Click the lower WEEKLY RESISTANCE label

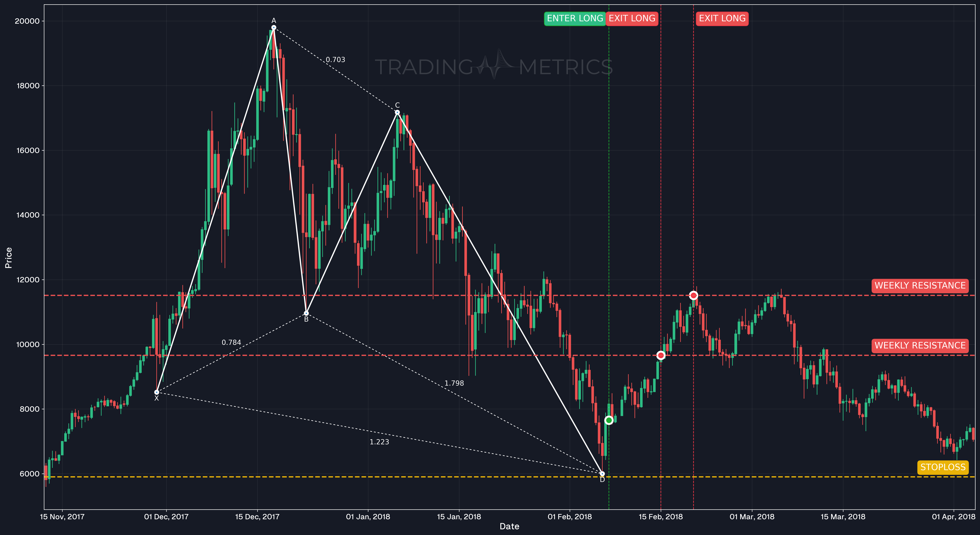pos(920,345)
